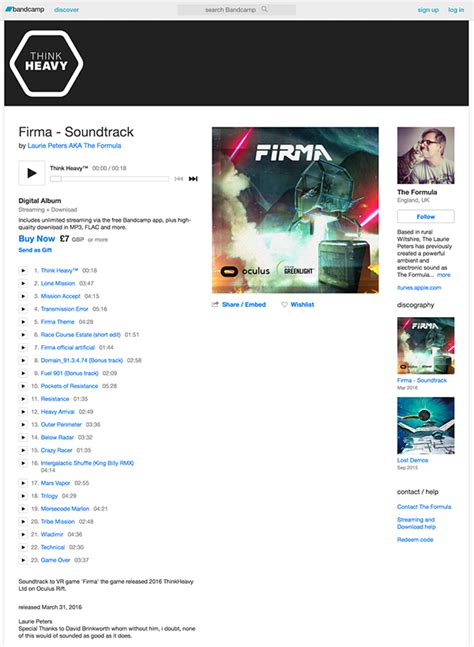Focus the search Bandcamp field
The width and height of the screenshot is (474, 647).
[x=236, y=9]
